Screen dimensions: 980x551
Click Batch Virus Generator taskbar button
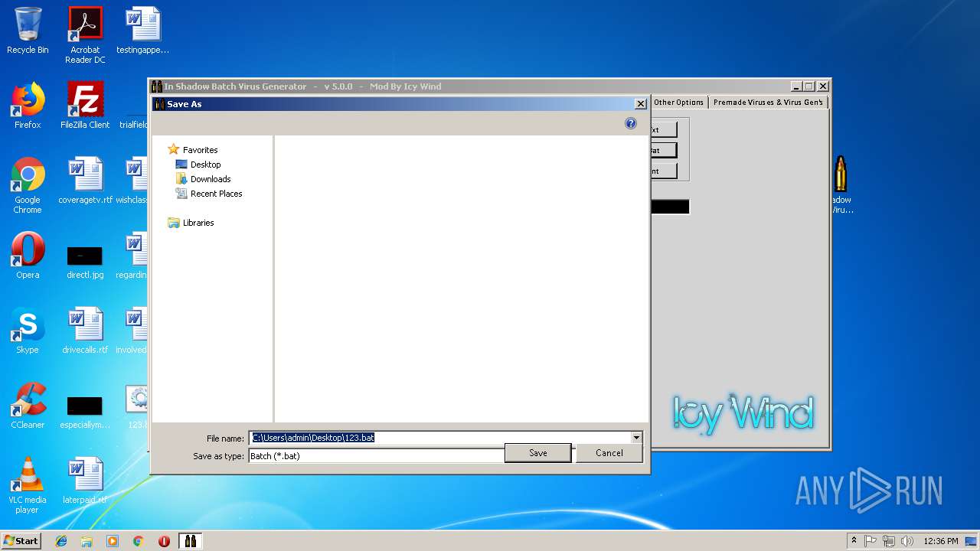[x=190, y=541]
